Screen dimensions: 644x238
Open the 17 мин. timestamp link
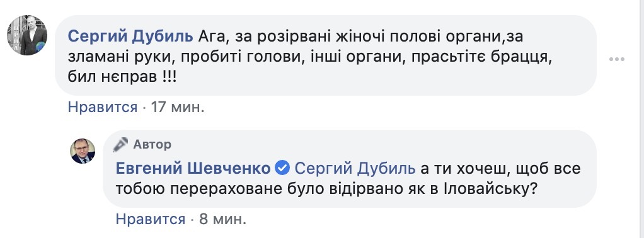[x=178, y=108]
